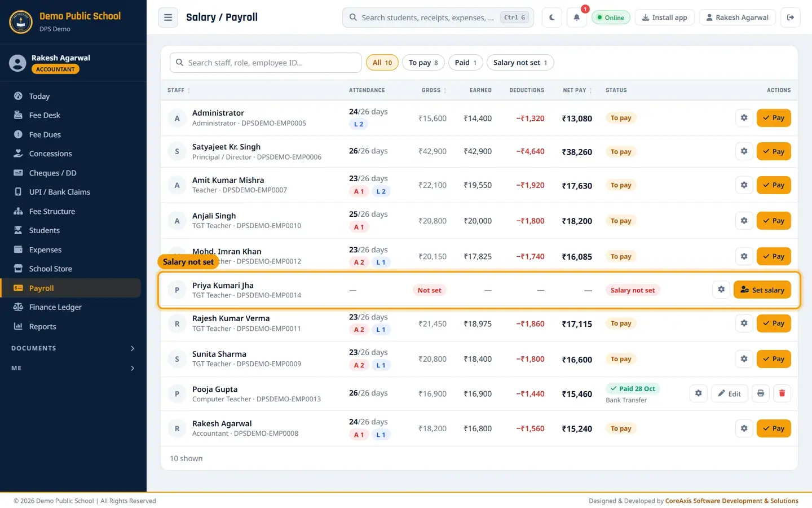Focus the search staff, role, employee ID field
Viewport: 812px width, 508px height.
(x=266, y=63)
